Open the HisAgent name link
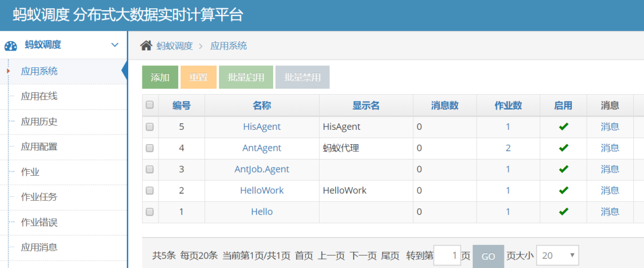The height and width of the screenshot is (268, 644). click(x=262, y=127)
